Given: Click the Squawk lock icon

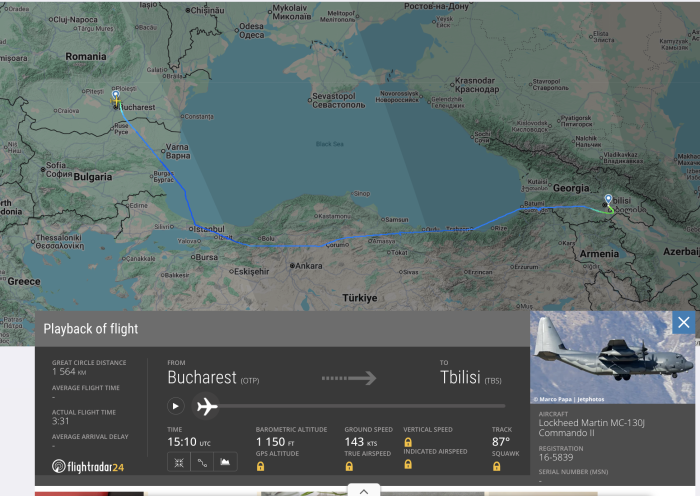Looking at the screenshot, I should [496, 466].
